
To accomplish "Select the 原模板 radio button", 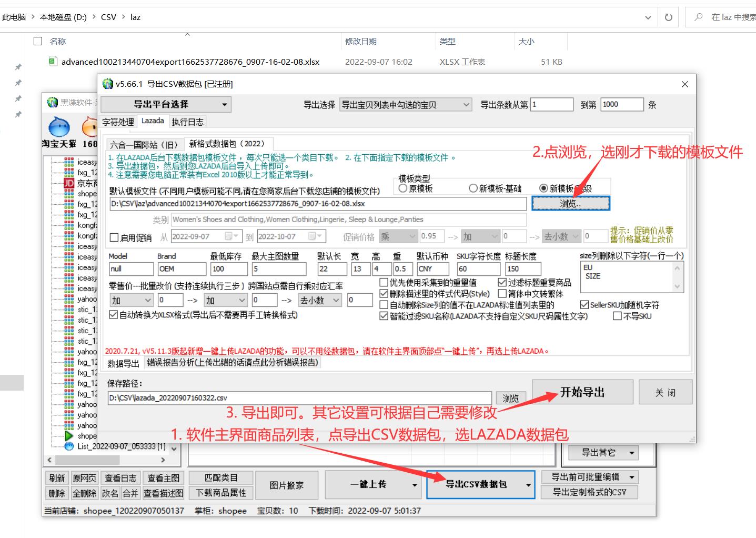I will (403, 188).
